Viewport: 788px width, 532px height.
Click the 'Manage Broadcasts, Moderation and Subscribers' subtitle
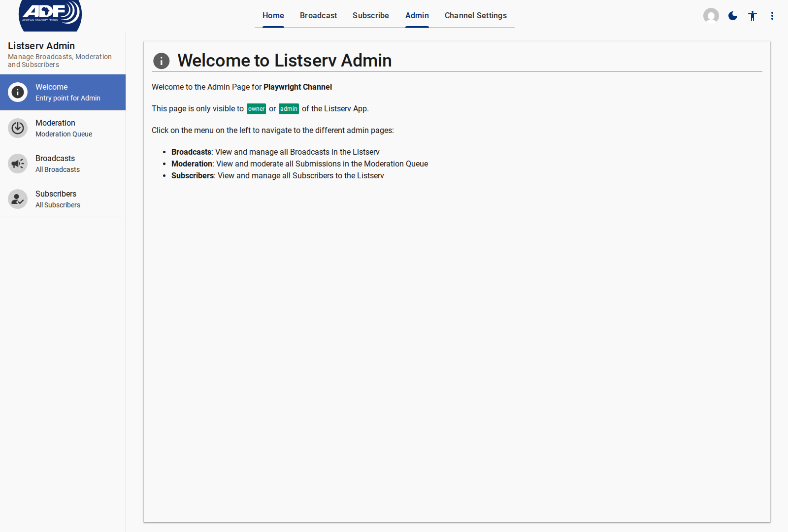point(60,61)
